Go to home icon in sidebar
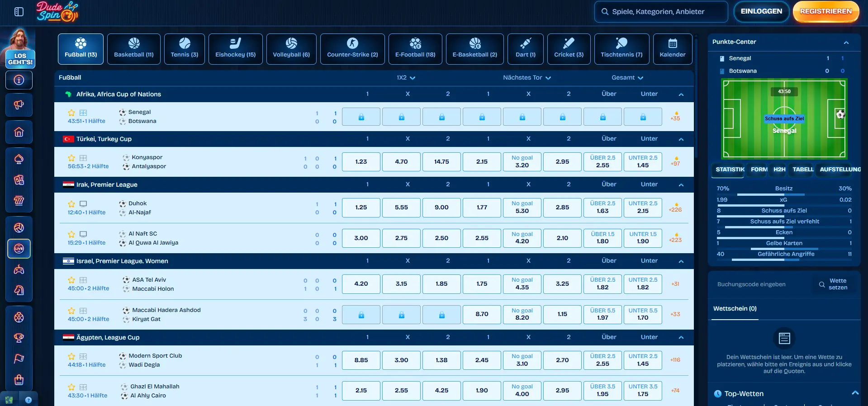 pos(19,132)
